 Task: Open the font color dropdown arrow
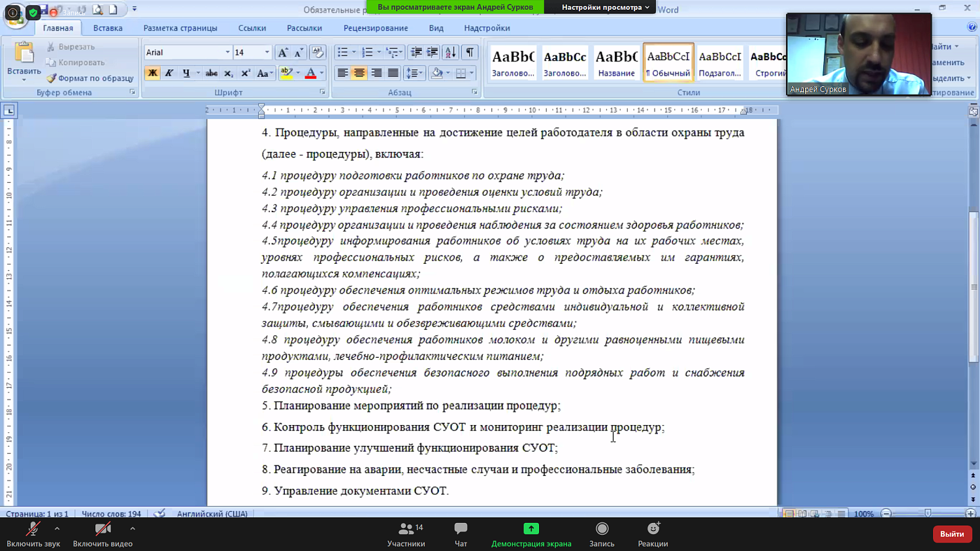(x=322, y=73)
